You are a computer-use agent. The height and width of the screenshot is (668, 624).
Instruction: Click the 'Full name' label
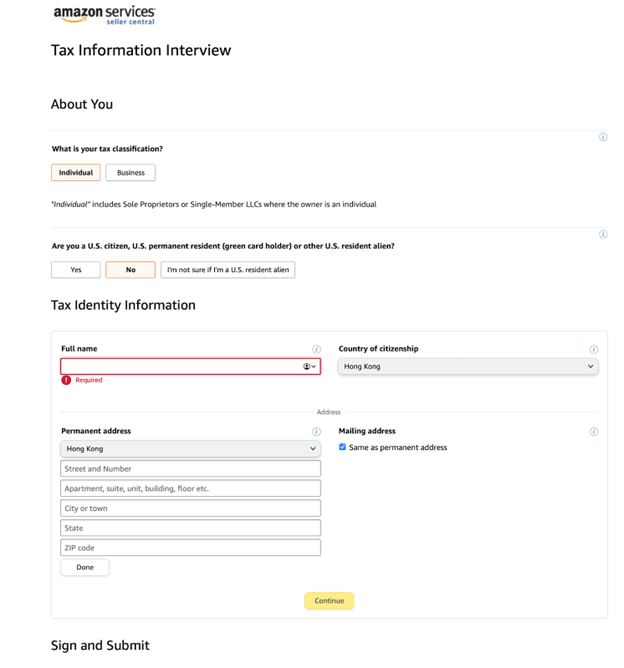79,349
